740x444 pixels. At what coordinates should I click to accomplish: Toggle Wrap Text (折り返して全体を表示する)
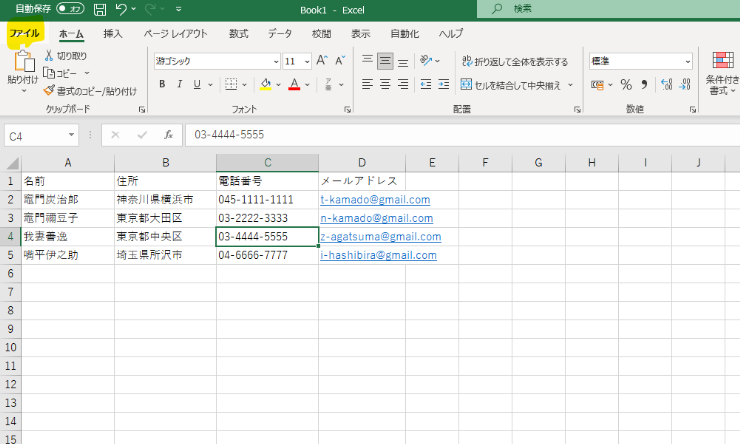[x=514, y=61]
